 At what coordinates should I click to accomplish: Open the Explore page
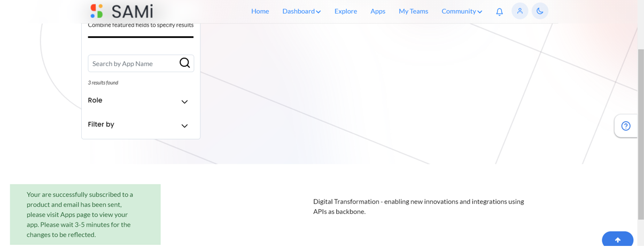[x=346, y=11]
